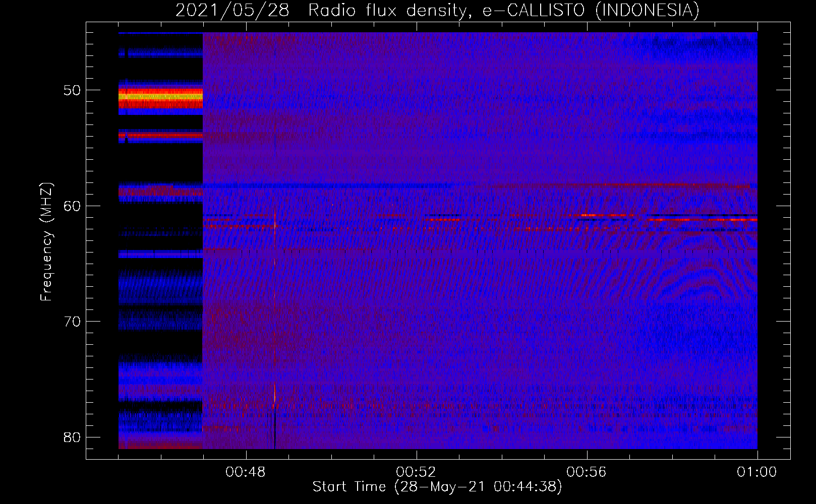Click the '60' frequency tick label
This screenshot has width=816, height=504.
click(72, 206)
